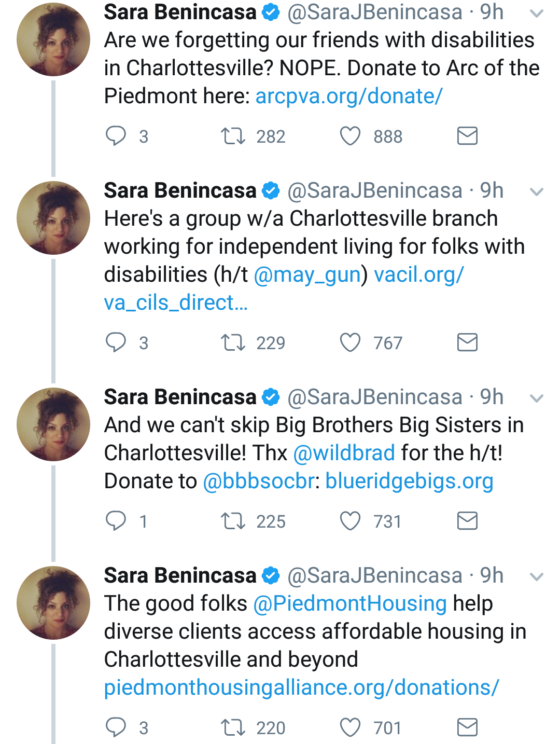Image resolution: width=560 pixels, height=744 pixels.
Task: Expand options for the independent living tweet
Action: click(537, 192)
